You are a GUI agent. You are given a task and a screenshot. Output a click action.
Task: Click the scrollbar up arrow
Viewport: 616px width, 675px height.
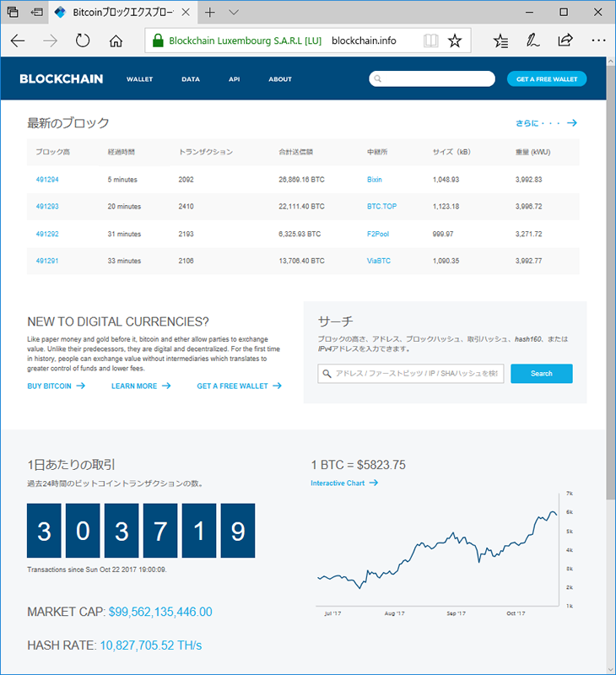[x=611, y=62]
